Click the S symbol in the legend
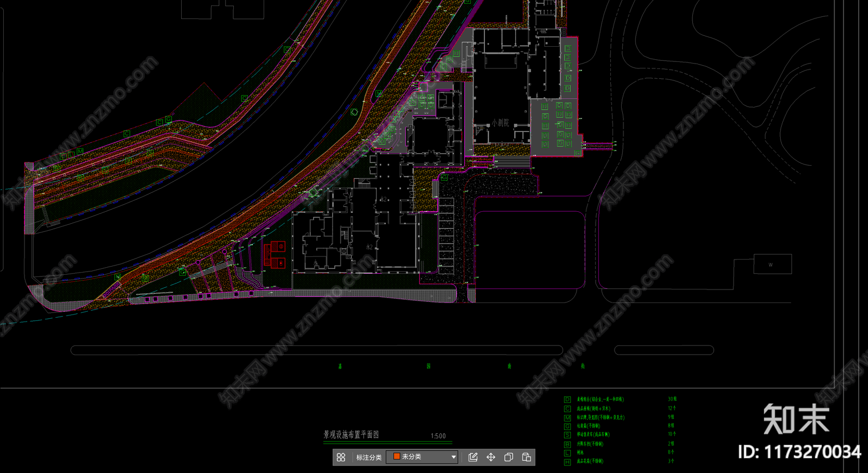This screenshot has width=868, height=473. click(567, 435)
